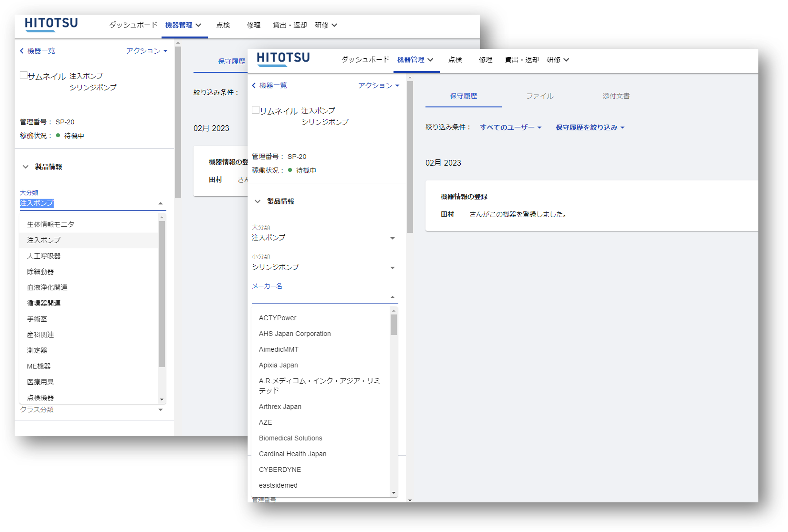
Task: Select 注入ポンプ option in 大分類 list
Action: click(x=89, y=240)
